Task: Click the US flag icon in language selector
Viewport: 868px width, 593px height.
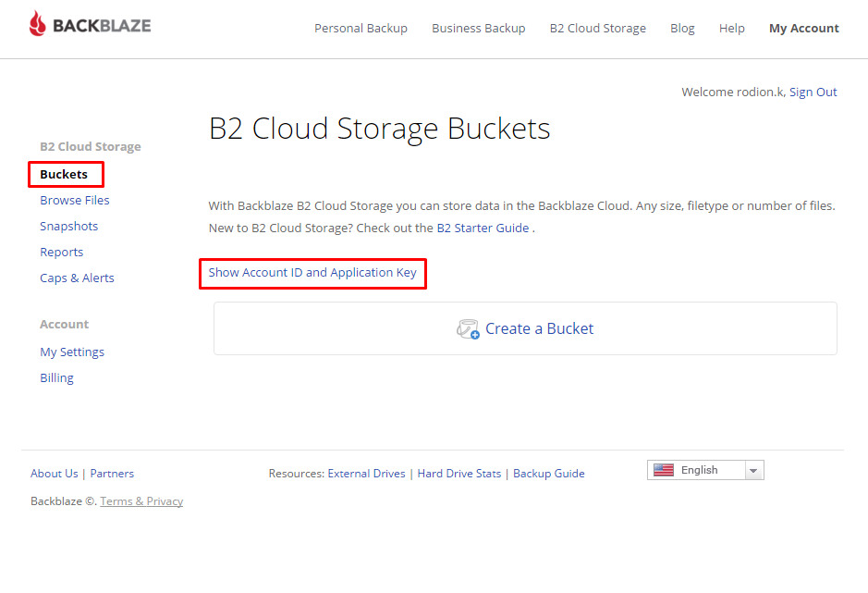Action: click(x=664, y=470)
